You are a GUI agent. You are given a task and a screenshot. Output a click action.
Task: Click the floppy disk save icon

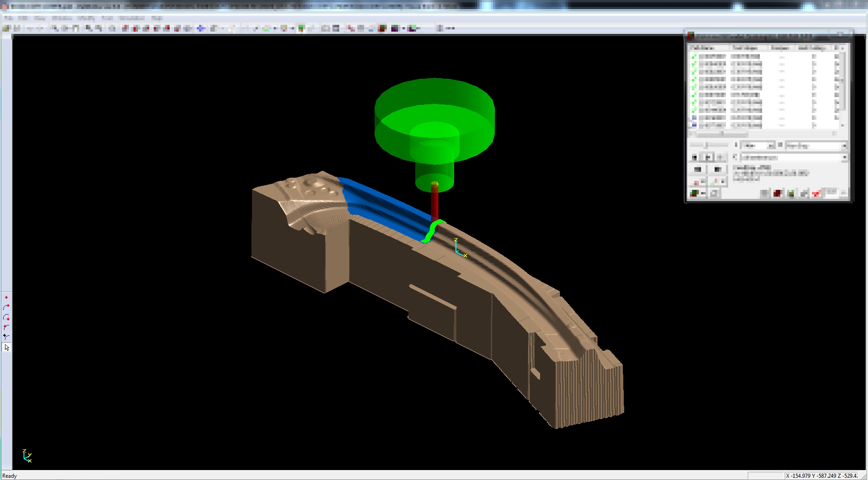(x=16, y=28)
